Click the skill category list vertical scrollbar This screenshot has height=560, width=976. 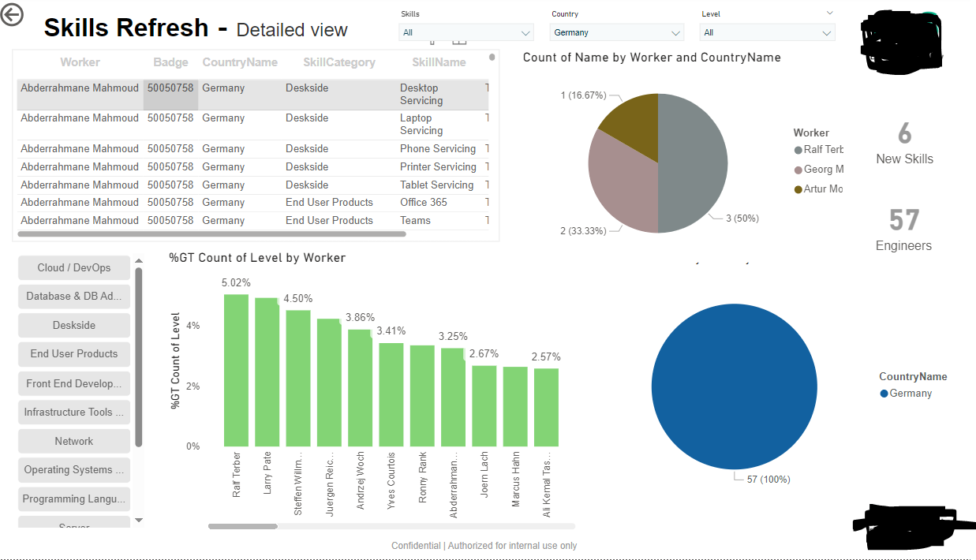pos(139,357)
